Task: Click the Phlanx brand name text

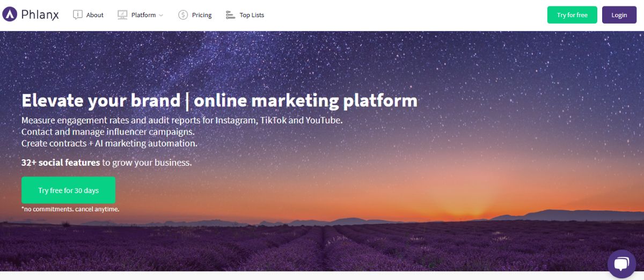Action: coord(40,15)
